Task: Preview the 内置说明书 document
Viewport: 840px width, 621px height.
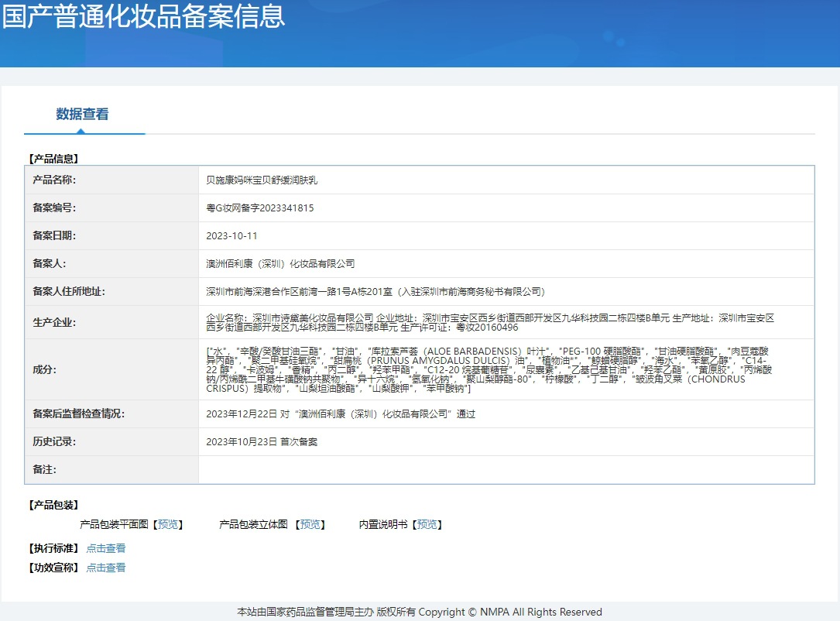Action: [x=427, y=524]
